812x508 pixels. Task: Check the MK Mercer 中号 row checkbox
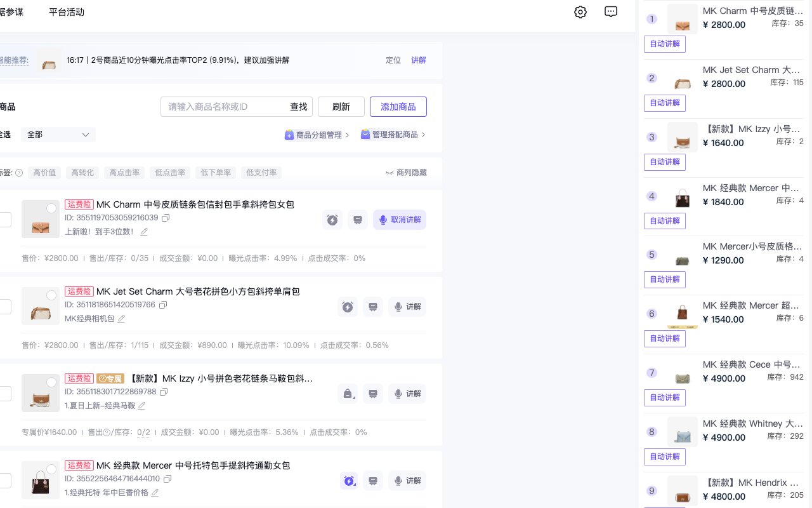click(x=4, y=481)
